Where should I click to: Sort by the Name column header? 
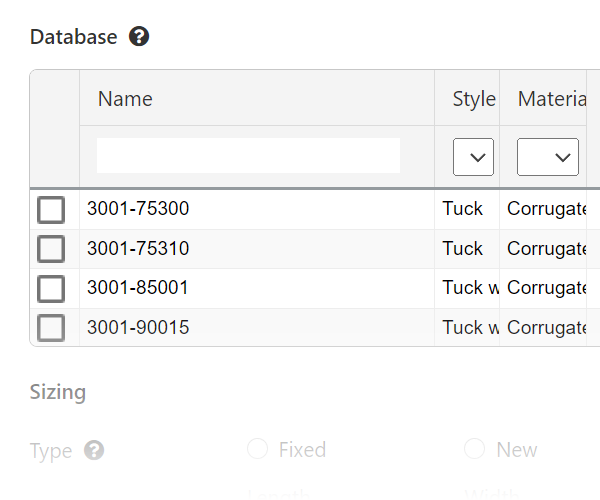pyautogui.click(x=125, y=98)
